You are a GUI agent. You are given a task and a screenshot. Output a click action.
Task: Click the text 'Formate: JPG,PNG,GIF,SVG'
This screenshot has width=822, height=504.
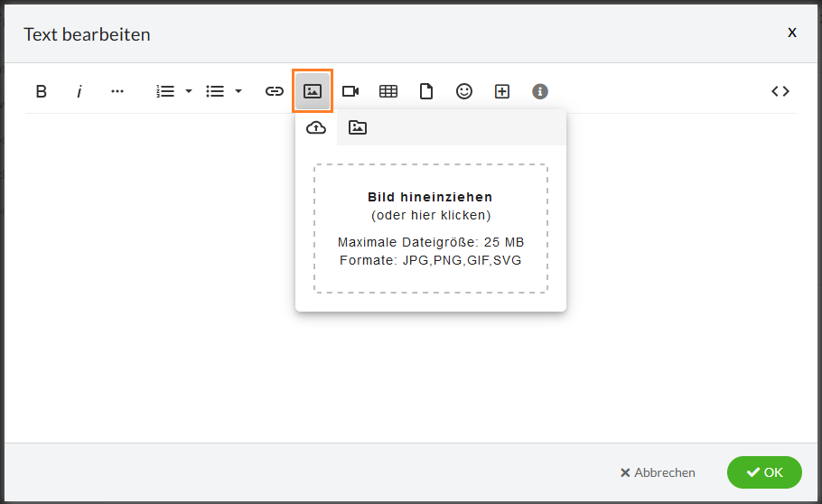tap(430, 260)
